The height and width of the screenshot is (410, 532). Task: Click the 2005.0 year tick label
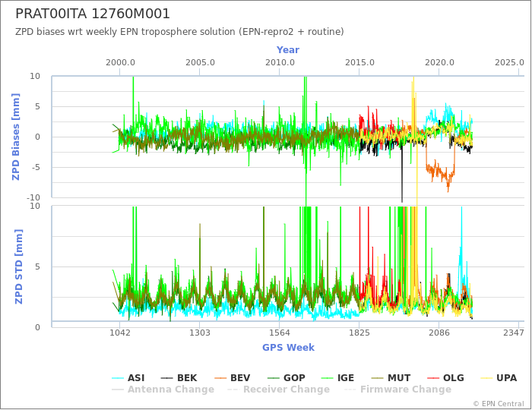[x=200, y=63]
